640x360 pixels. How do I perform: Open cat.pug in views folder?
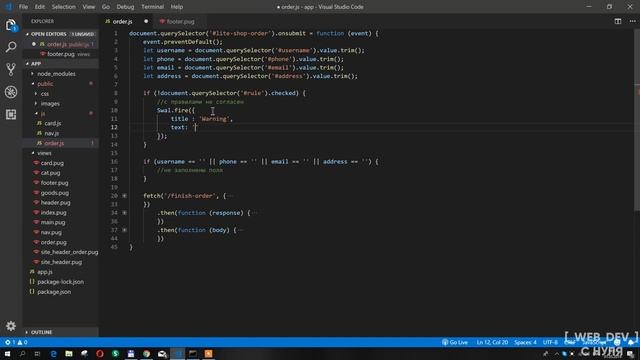pos(50,173)
